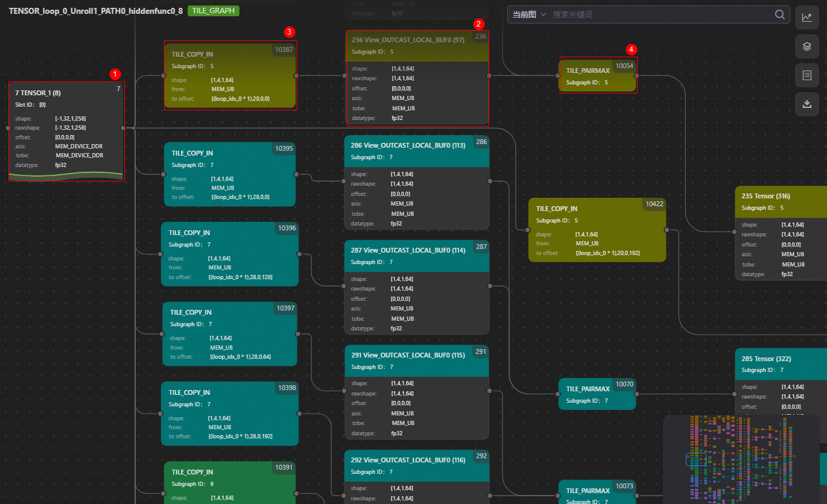The image size is (827, 504).
Task: Click the layers stack icon
Action: coord(806,46)
